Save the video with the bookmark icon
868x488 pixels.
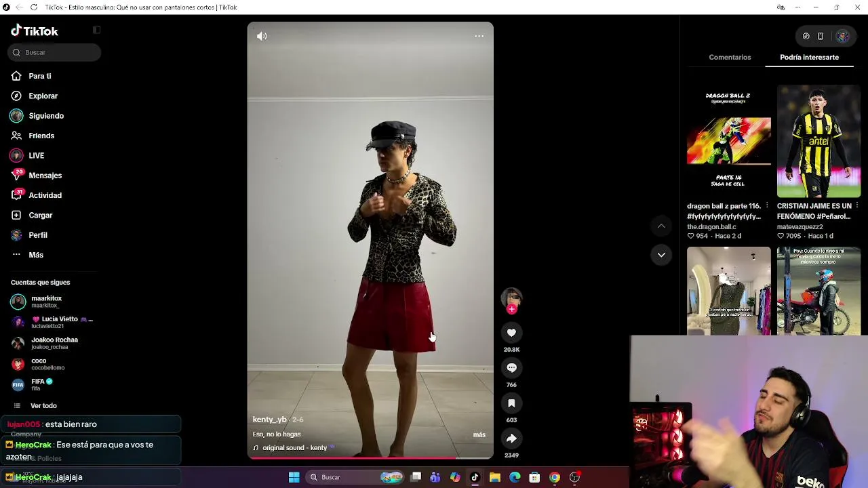(x=511, y=403)
